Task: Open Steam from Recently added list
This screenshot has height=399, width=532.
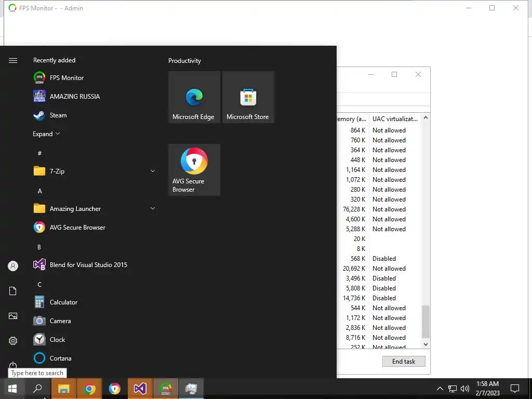Action: pos(95,115)
